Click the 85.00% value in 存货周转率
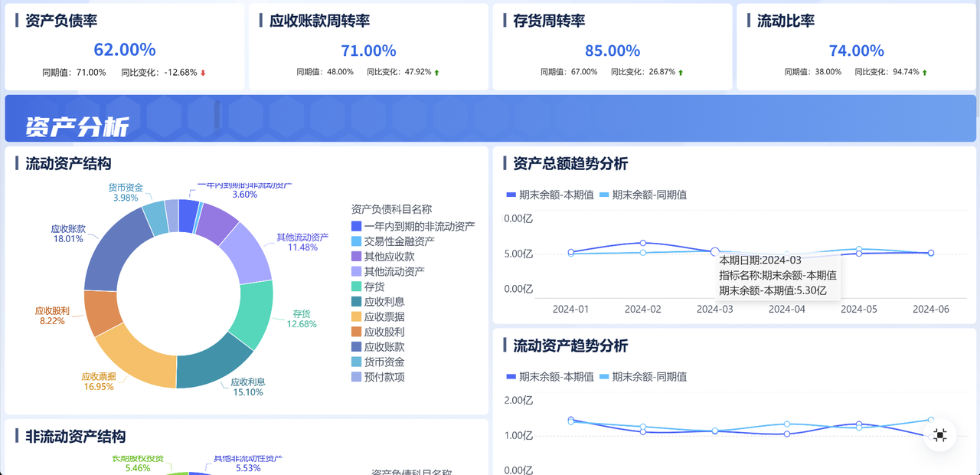 [x=612, y=51]
